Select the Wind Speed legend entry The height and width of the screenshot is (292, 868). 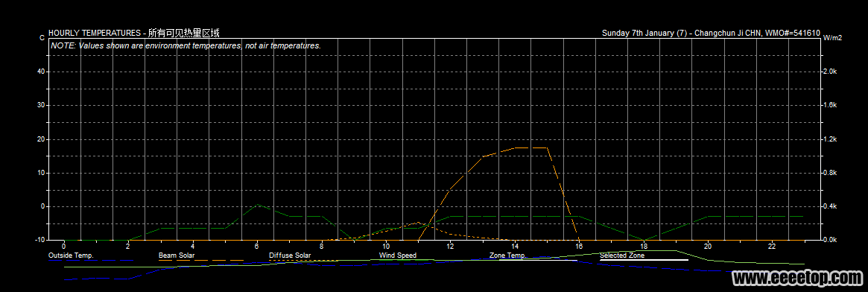coord(397,256)
